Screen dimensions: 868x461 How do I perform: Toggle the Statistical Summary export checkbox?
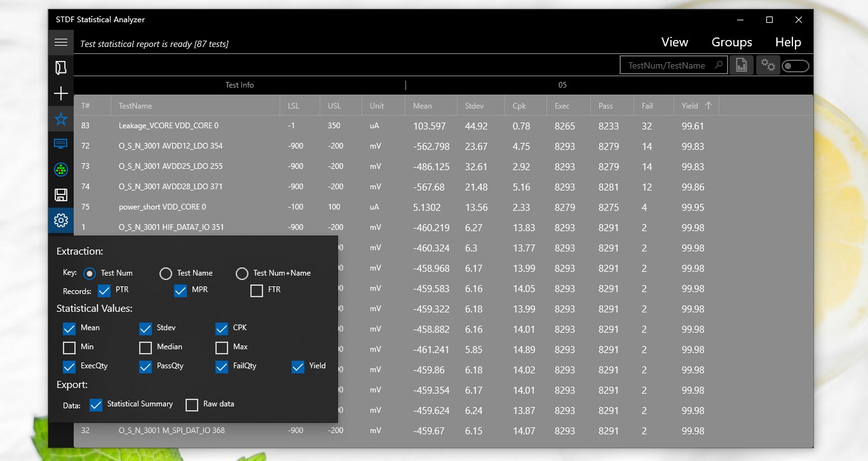point(96,405)
